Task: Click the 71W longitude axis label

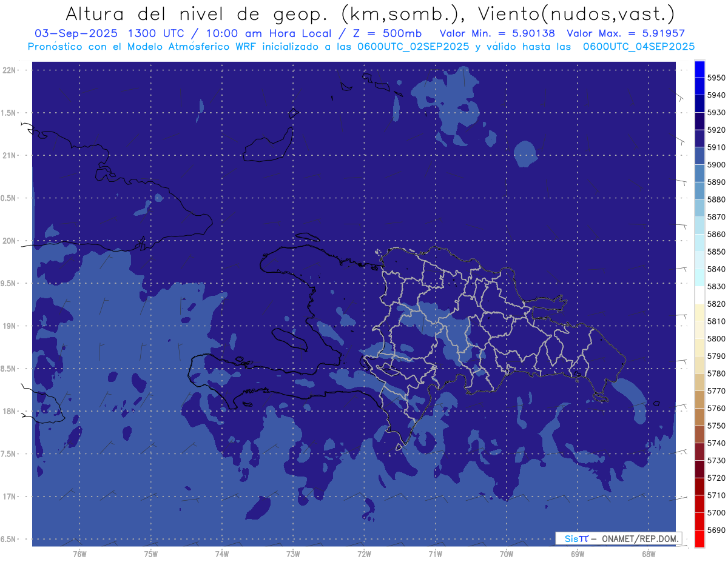Action: click(435, 554)
